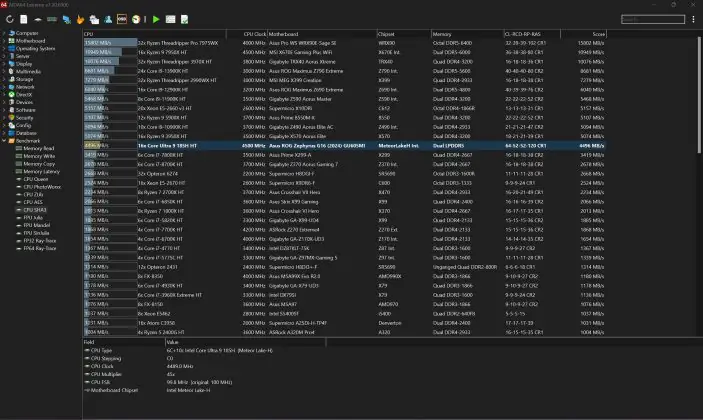Viewport: 703px width, 420px height.
Task: Expand the Display tree node
Action: (x=4, y=64)
